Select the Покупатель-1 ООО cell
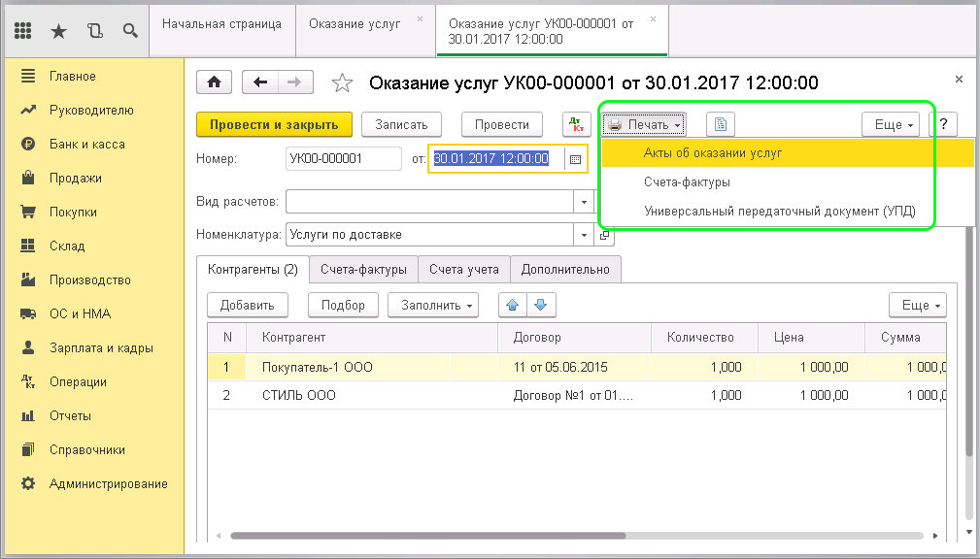This screenshot has width=980, height=559. pos(372,367)
